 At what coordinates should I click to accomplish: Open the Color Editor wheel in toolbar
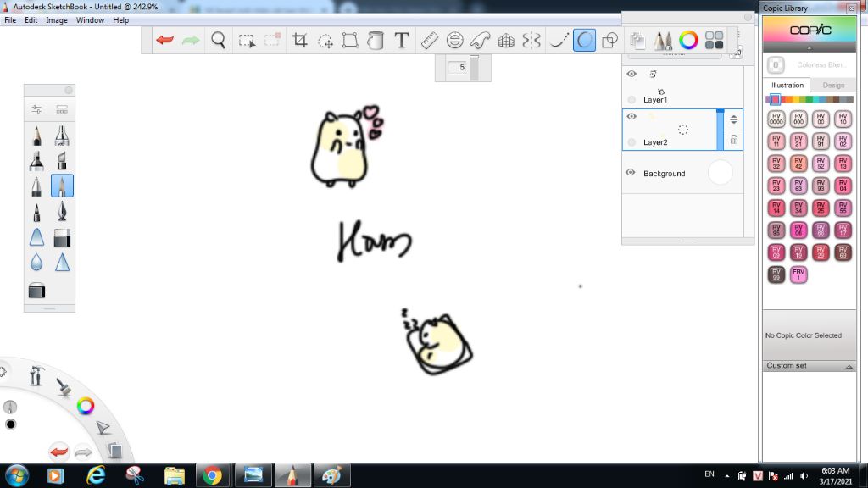tap(688, 40)
